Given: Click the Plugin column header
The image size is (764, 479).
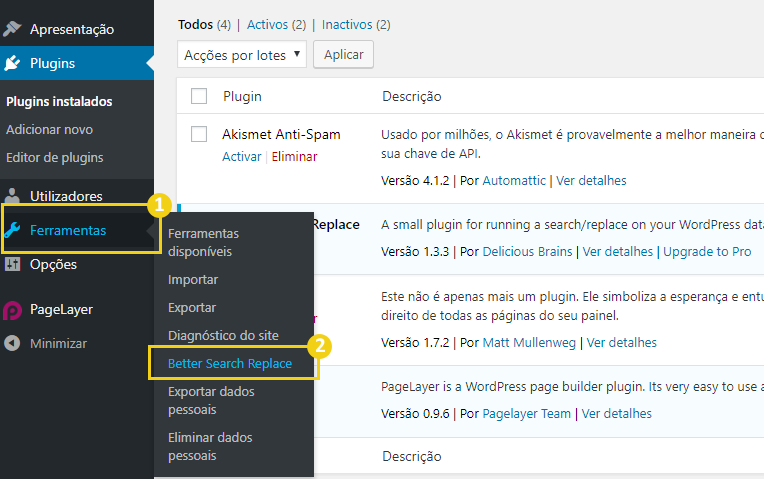Looking at the screenshot, I should point(242,96).
